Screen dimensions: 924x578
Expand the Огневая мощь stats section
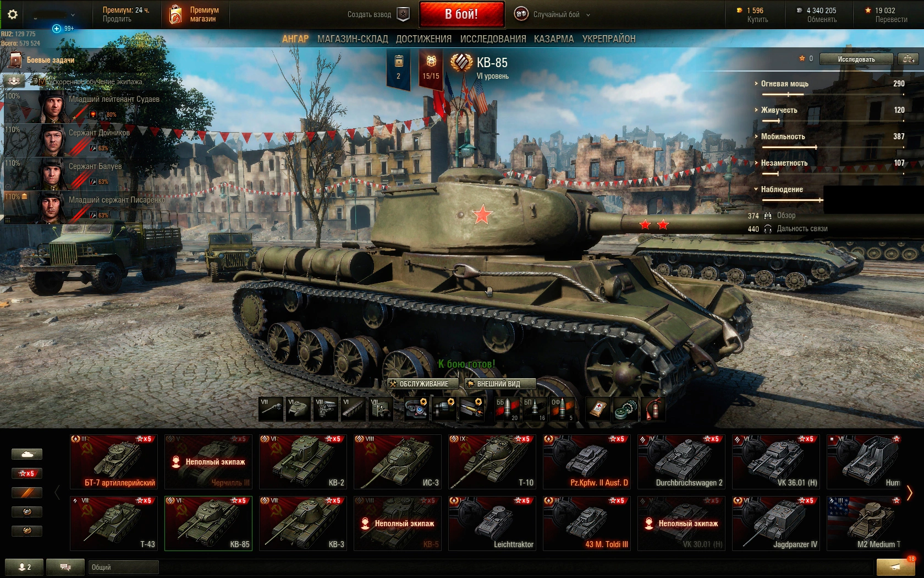click(x=784, y=84)
